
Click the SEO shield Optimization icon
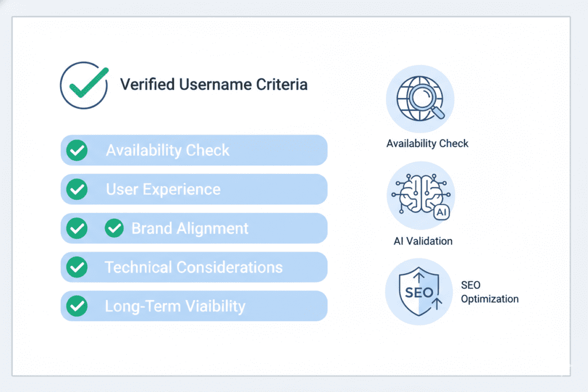pos(419,291)
